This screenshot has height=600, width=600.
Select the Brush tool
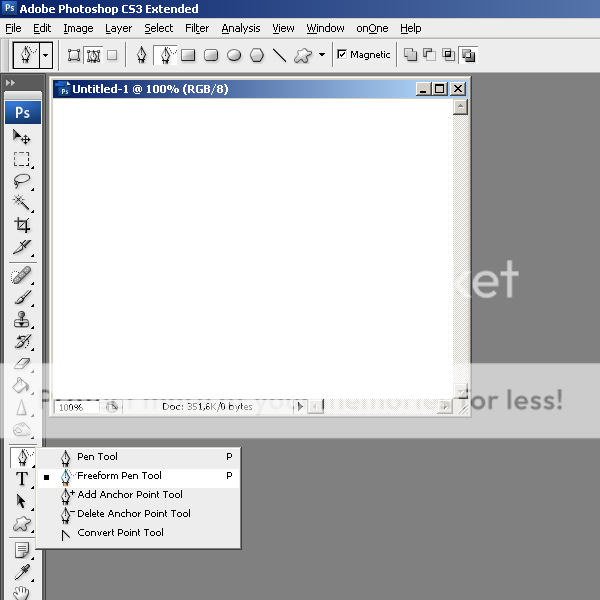coord(21,297)
